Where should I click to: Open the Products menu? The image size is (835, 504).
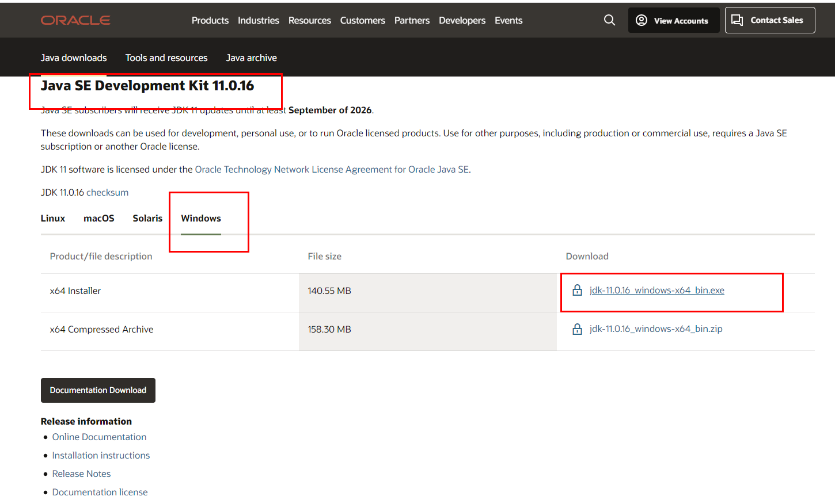210,20
